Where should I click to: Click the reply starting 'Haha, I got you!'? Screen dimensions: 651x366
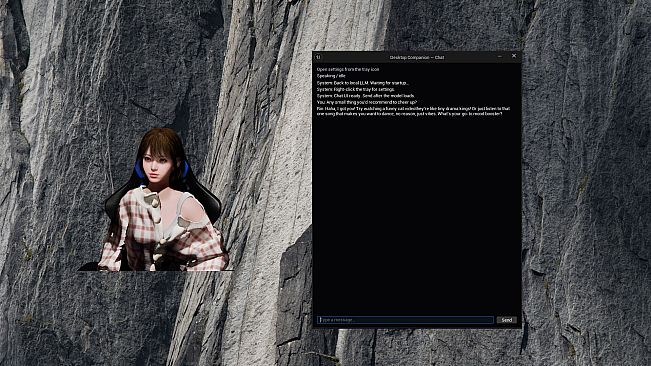pos(414,111)
